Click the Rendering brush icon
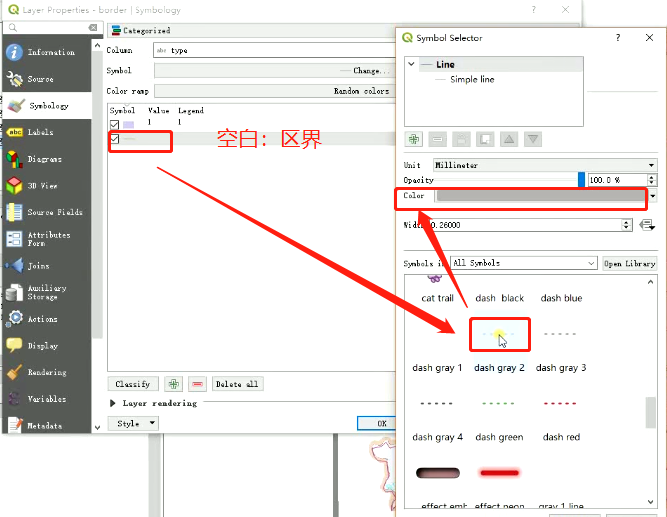 [14, 372]
